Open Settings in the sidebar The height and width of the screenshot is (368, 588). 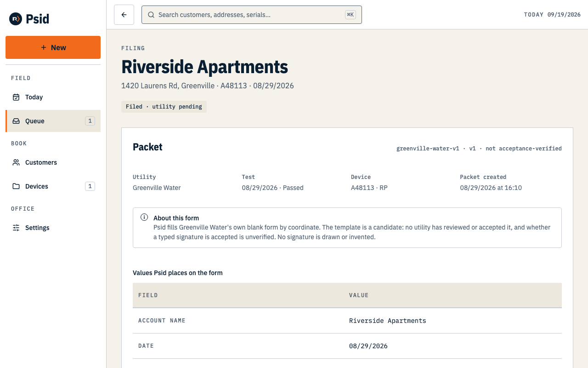[x=53, y=228]
